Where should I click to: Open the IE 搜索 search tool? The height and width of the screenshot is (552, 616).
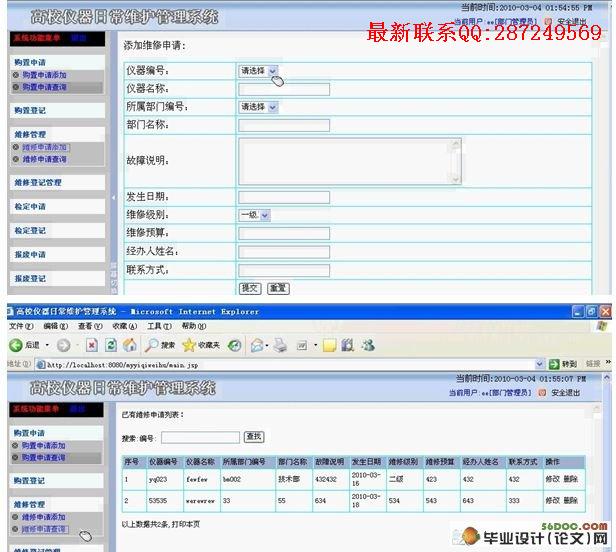160,345
